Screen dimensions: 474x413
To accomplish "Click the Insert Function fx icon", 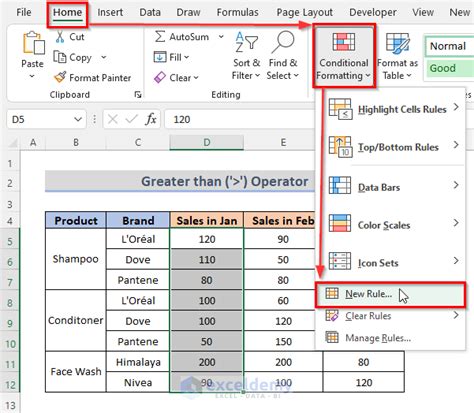I will [151, 119].
